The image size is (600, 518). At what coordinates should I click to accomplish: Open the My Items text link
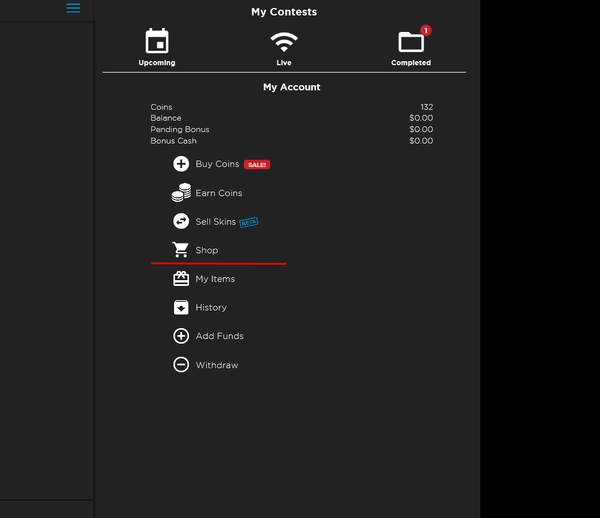point(215,279)
